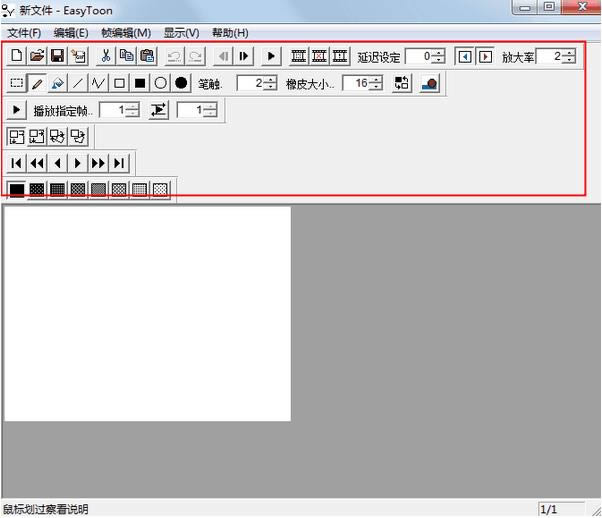Viewport: 602px width, 518px height.
Task: Click the export GIF icon
Action: [x=78, y=56]
